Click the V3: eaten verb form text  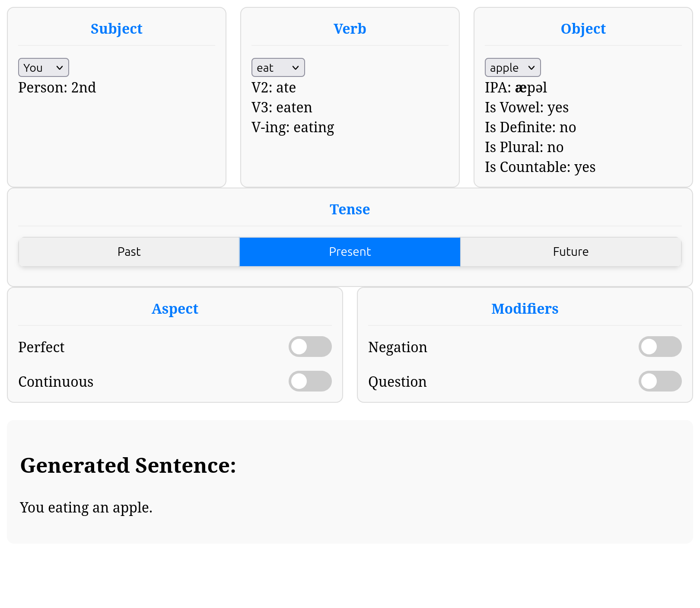coord(282,107)
